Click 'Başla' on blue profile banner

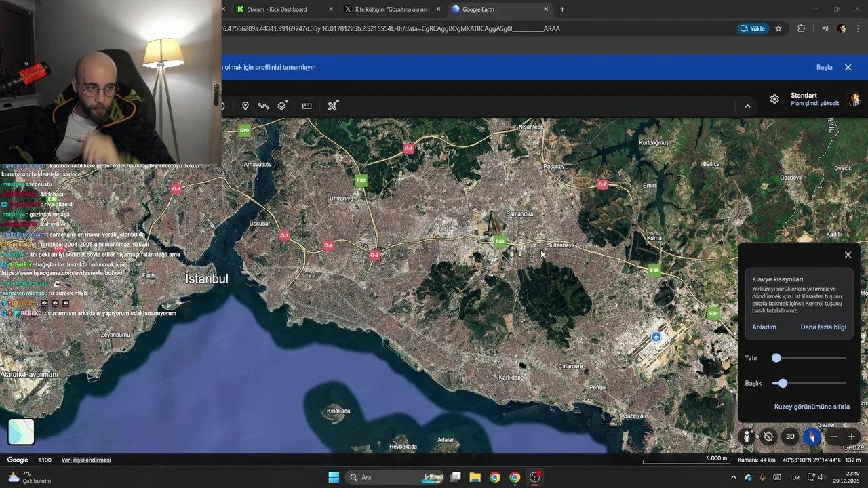[824, 68]
